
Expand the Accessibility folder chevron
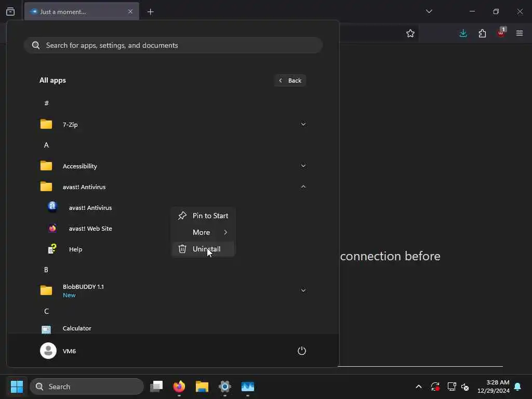(x=303, y=166)
